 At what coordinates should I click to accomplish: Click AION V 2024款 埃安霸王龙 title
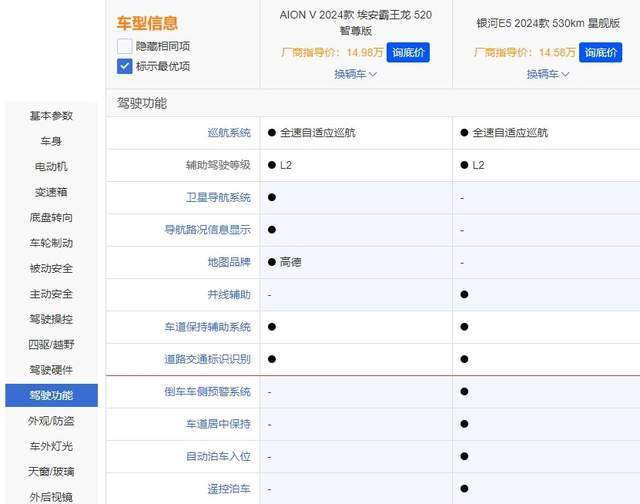(x=356, y=22)
